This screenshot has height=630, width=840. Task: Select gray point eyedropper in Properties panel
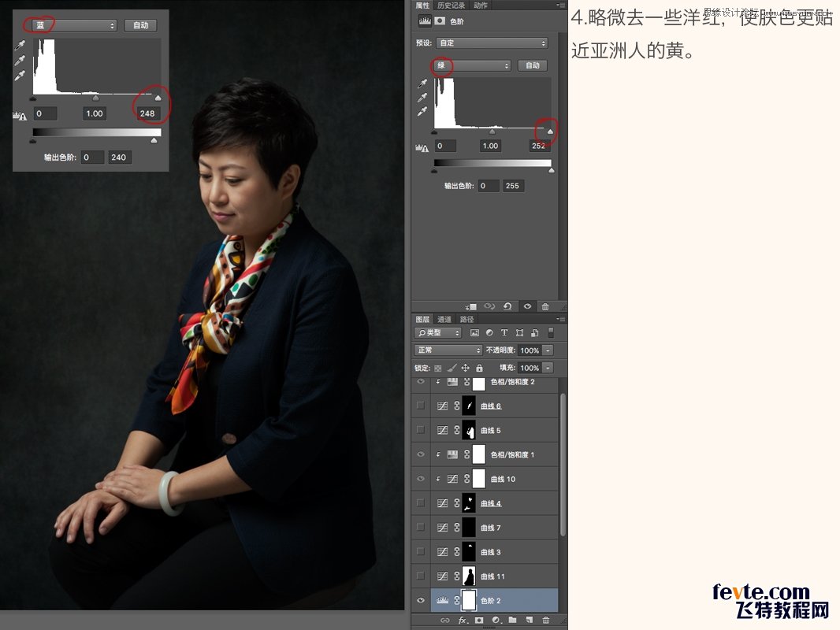422,98
